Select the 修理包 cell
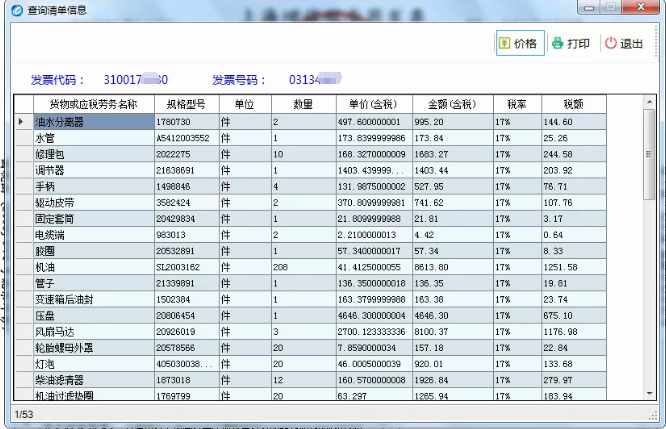666x429 pixels. point(93,154)
